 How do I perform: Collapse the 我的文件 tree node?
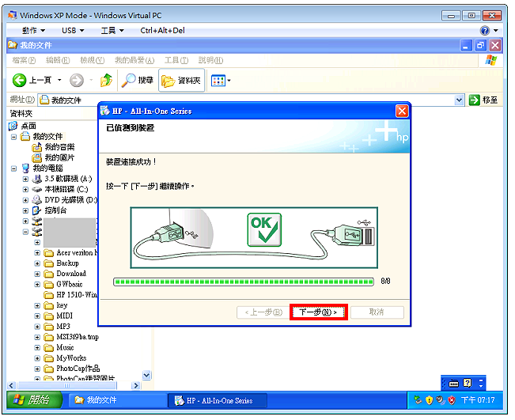click(13, 137)
